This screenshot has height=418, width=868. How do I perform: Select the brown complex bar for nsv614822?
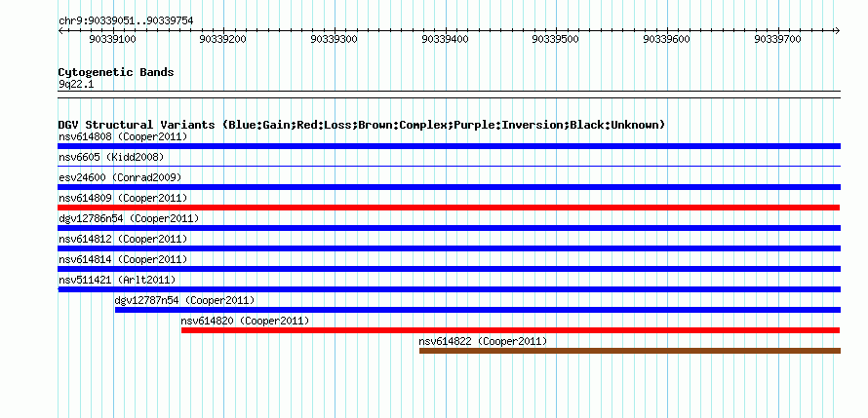click(630, 351)
